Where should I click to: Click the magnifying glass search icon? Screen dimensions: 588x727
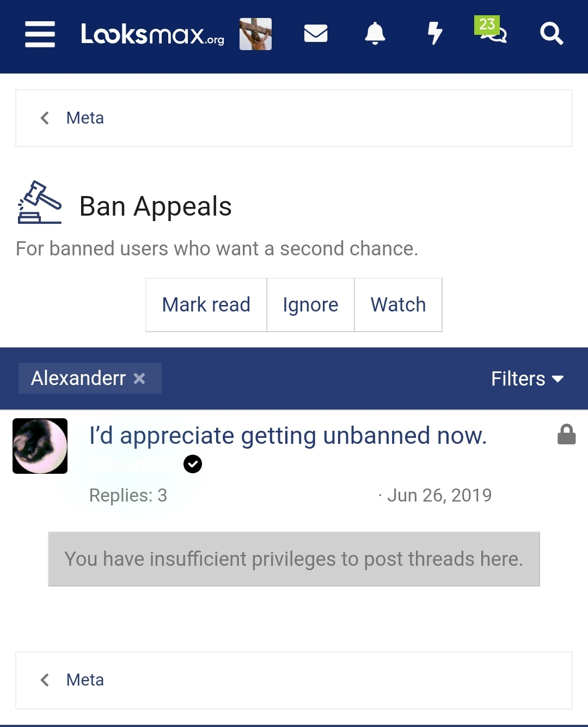pyautogui.click(x=551, y=34)
